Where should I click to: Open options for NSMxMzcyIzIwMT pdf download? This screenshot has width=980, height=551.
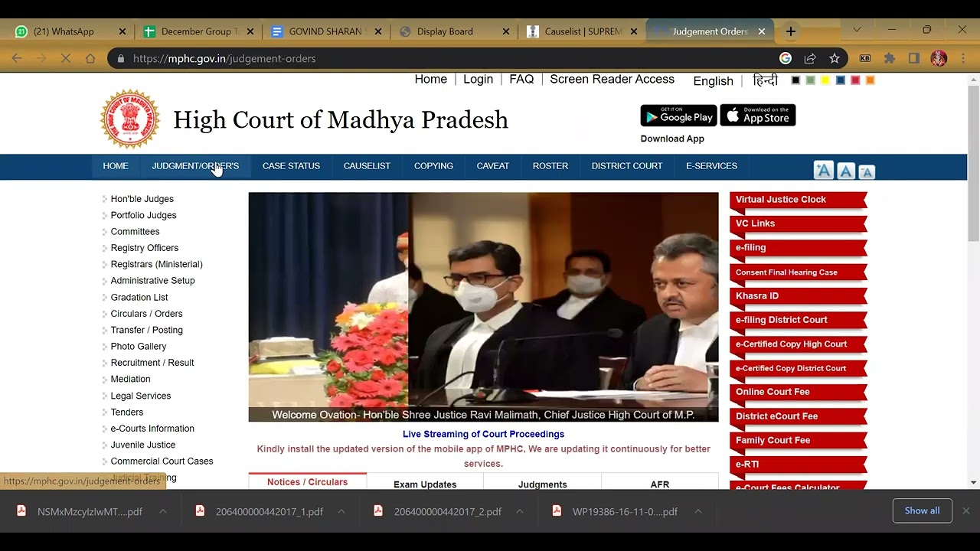tap(163, 511)
